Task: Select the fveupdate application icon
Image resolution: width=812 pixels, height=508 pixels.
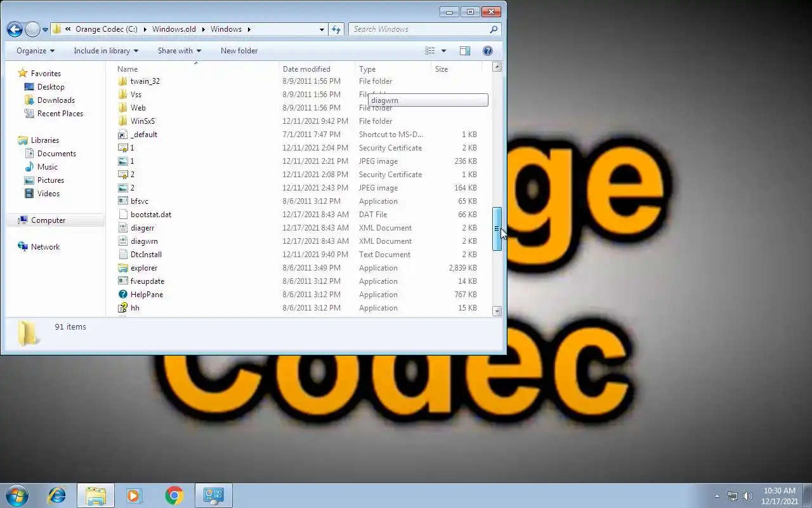Action: point(123,281)
